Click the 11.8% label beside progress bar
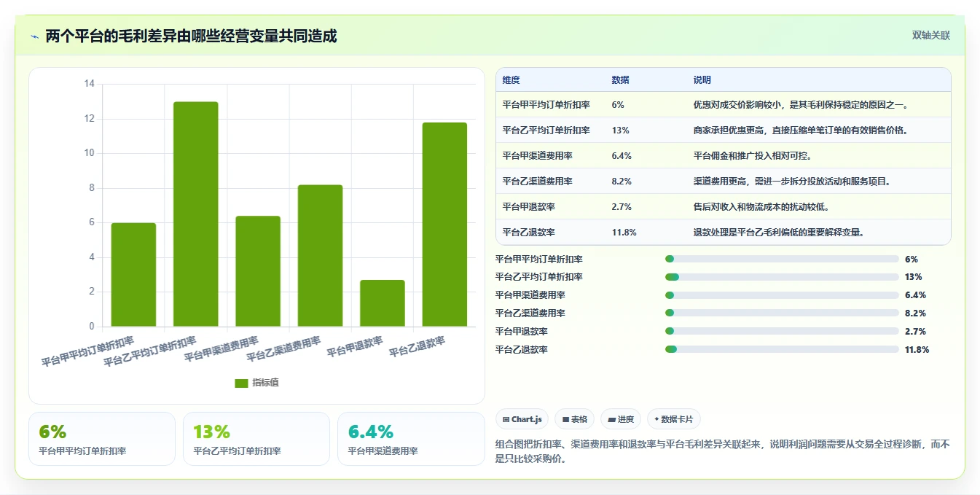Image resolution: width=980 pixels, height=495 pixels. tap(917, 350)
